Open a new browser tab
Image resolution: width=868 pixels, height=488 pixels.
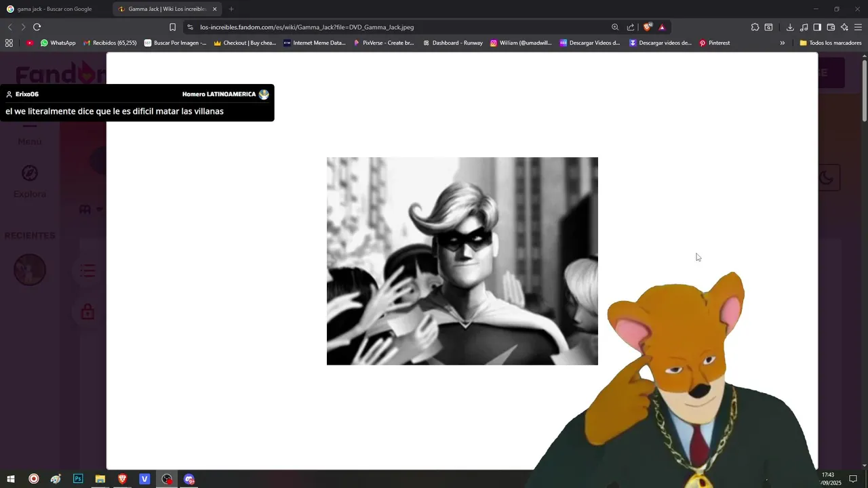click(x=231, y=9)
